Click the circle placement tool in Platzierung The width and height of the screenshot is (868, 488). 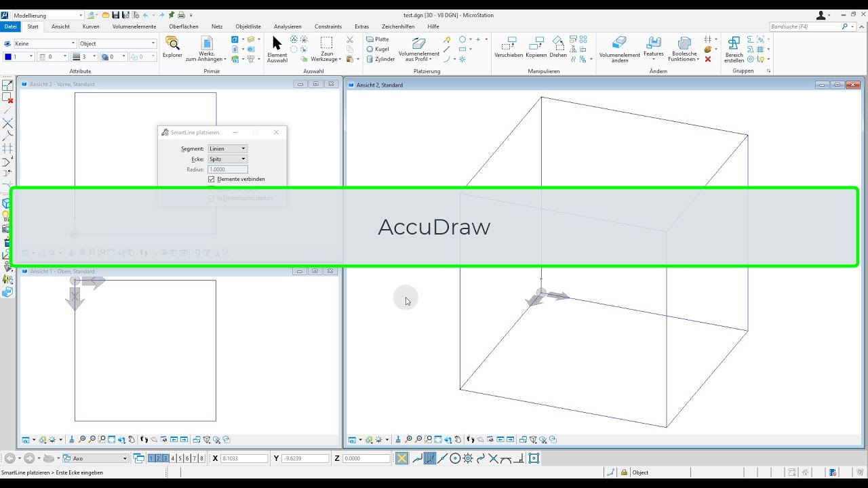(462, 39)
